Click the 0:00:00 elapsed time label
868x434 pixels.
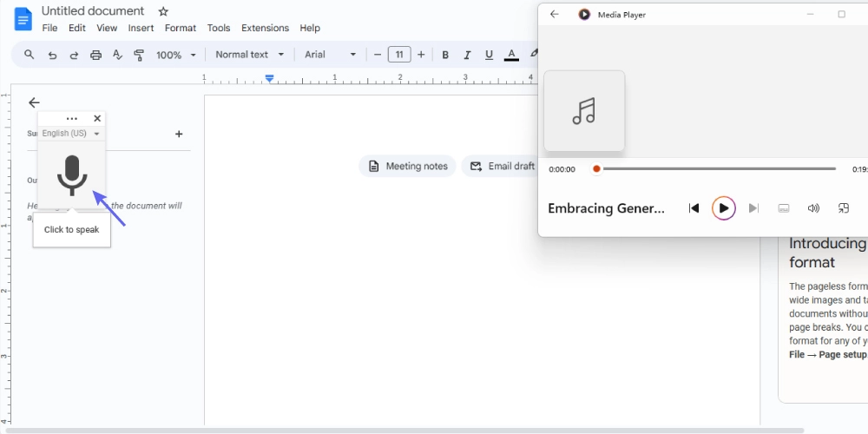(x=562, y=169)
